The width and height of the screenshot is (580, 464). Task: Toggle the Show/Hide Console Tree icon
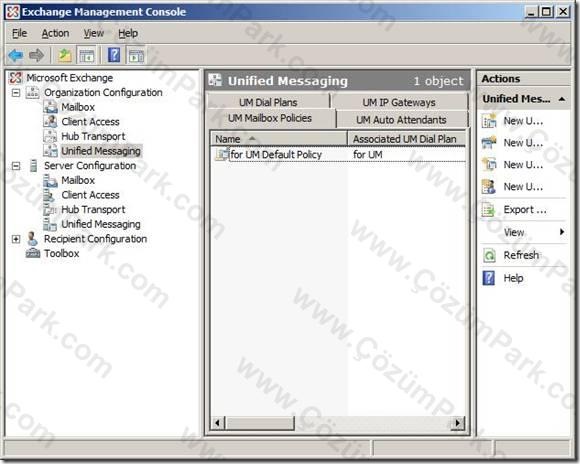87,56
